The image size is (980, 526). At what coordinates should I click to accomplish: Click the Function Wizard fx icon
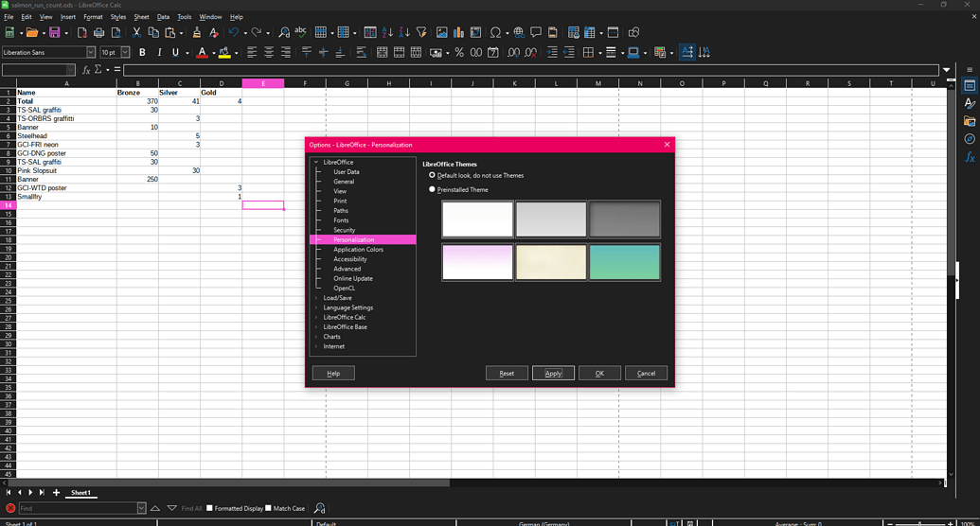pos(86,70)
